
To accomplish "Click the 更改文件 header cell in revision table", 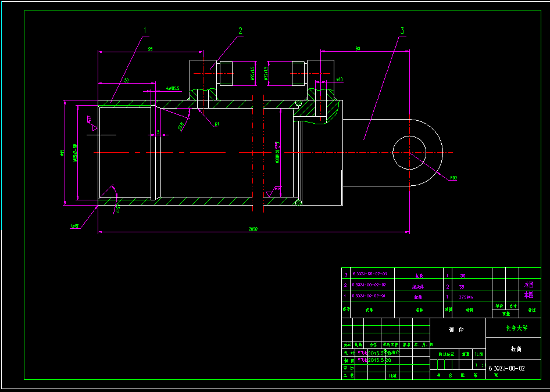I will (391, 344).
